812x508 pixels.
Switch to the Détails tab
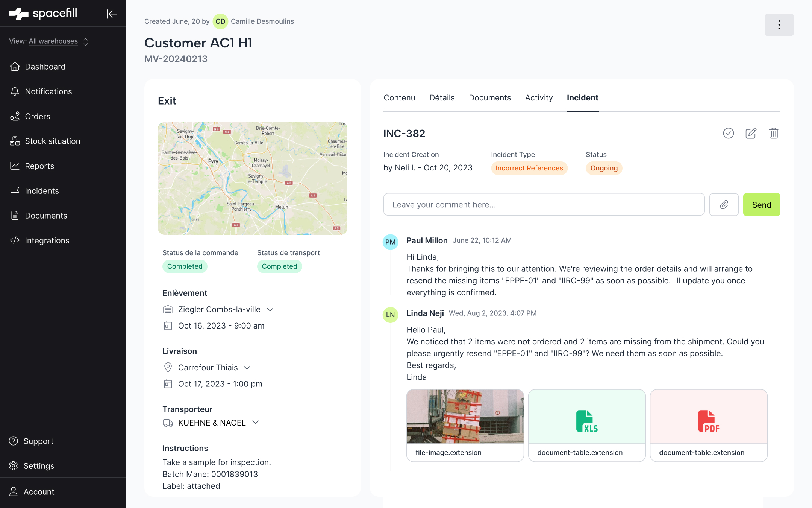442,98
